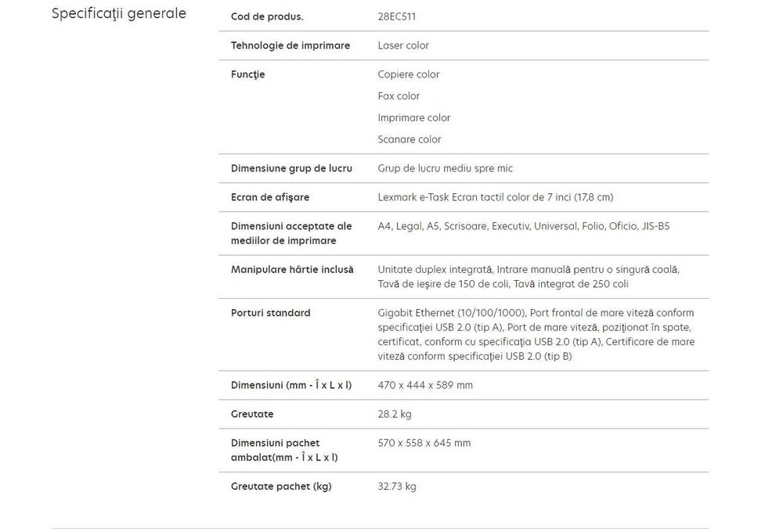Click the dimensions value 470 x 444 x 589 mm

pos(425,385)
